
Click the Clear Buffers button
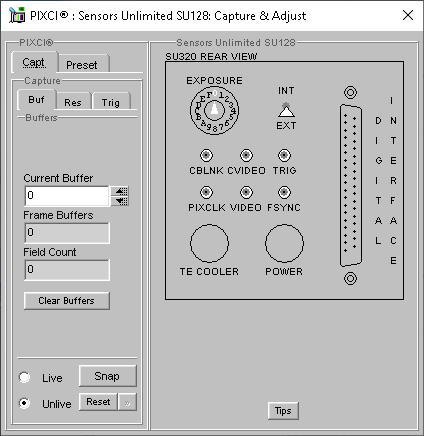67,301
